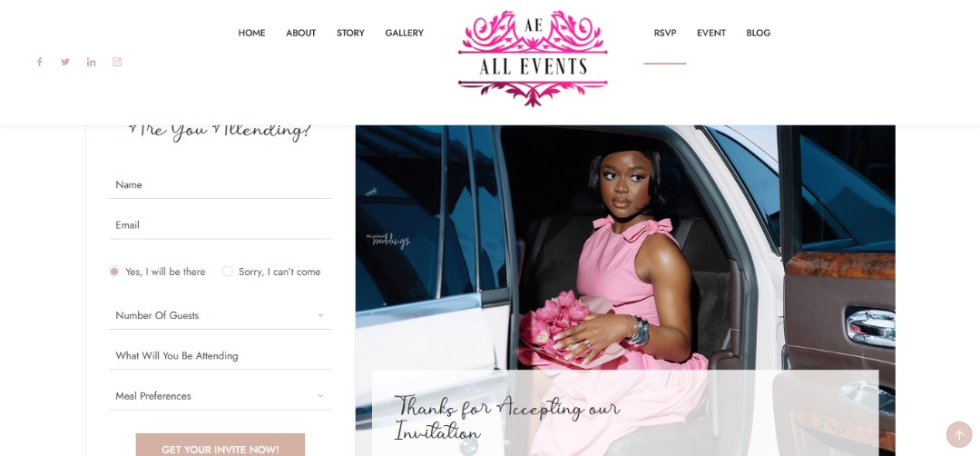This screenshot has height=456, width=980.
Task: Open the Twitter social icon
Action: [65, 62]
